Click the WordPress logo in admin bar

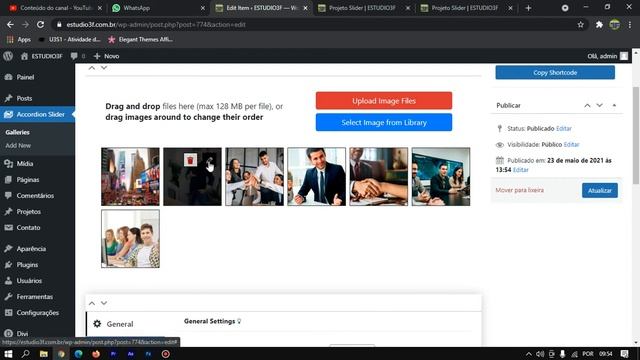8,56
